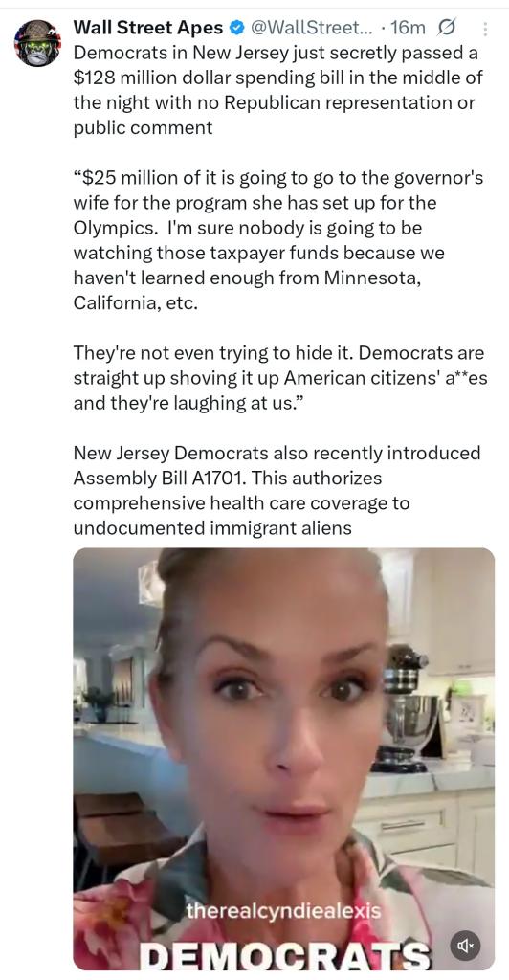The height and width of the screenshot is (980, 509).
Task: Open the Wall Street Apes display name
Action: click(148, 28)
